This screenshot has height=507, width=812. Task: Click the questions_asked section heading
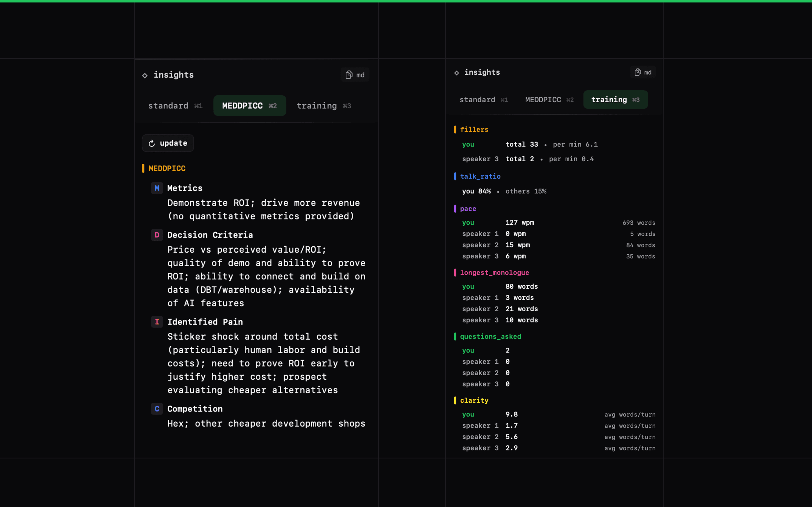[x=490, y=336]
